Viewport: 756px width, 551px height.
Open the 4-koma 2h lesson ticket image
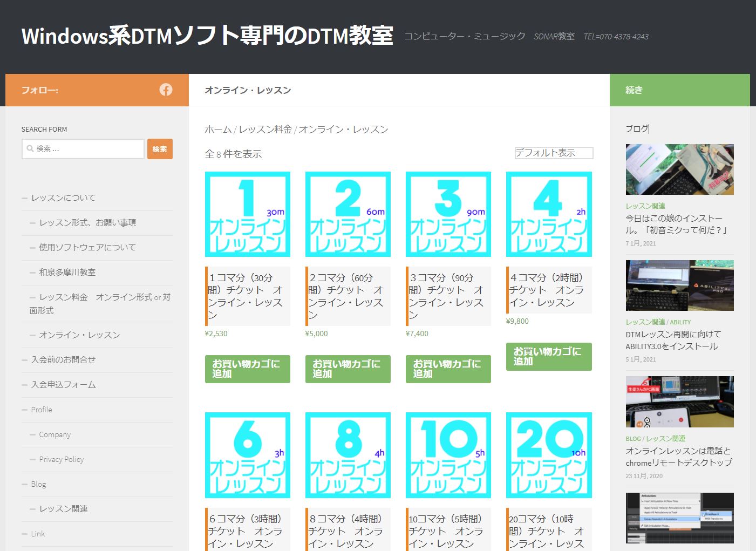click(x=549, y=214)
